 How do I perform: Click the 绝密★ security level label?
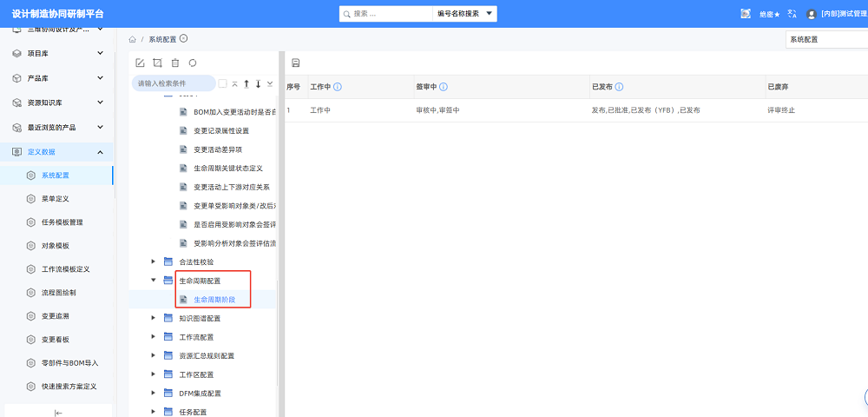(x=769, y=15)
